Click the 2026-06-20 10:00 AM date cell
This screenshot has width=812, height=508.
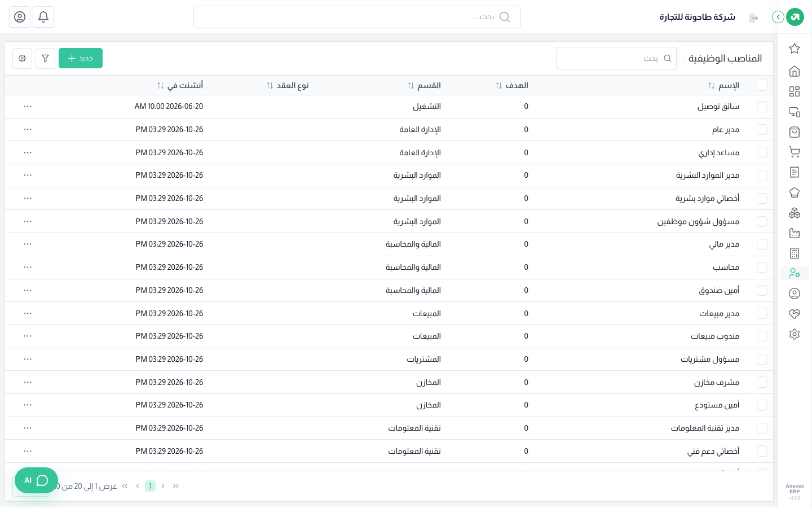coord(169,106)
